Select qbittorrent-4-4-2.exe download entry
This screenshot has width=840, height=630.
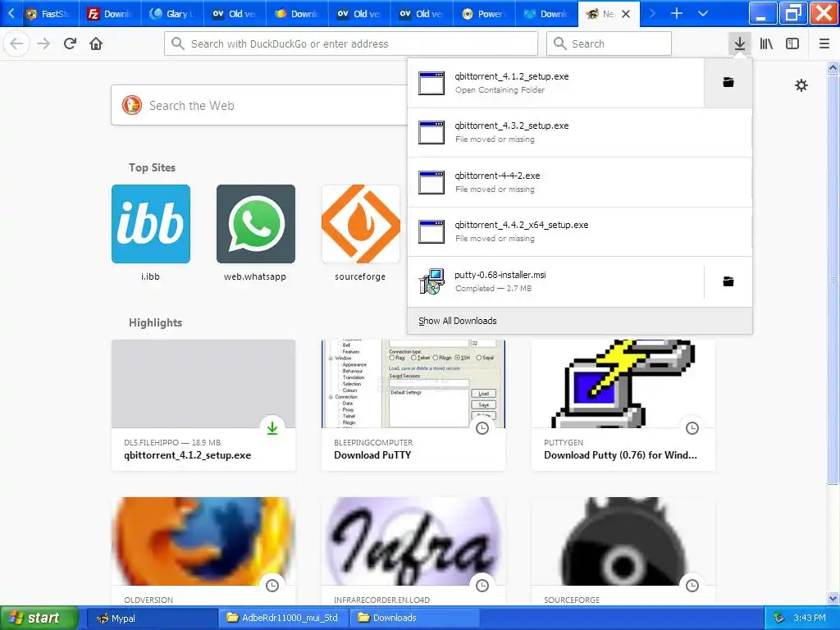pyautogui.click(x=580, y=182)
